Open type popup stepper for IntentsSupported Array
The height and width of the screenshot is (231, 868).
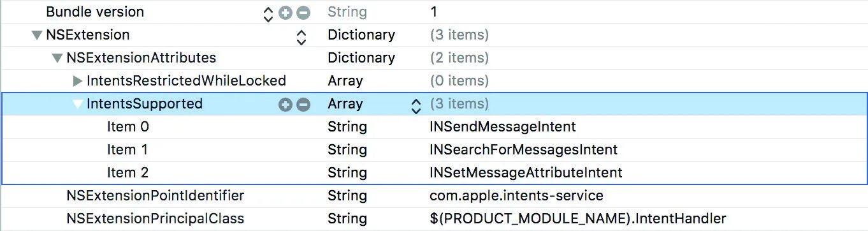[416, 105]
